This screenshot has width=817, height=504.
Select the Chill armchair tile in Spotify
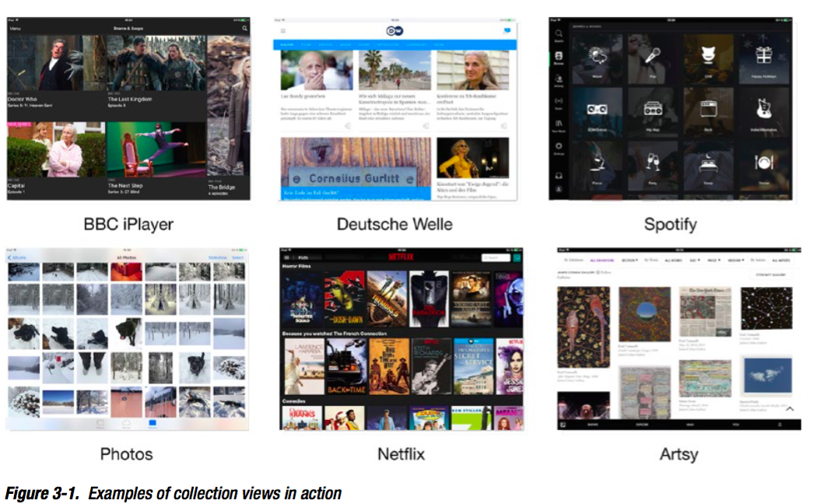coord(708,59)
